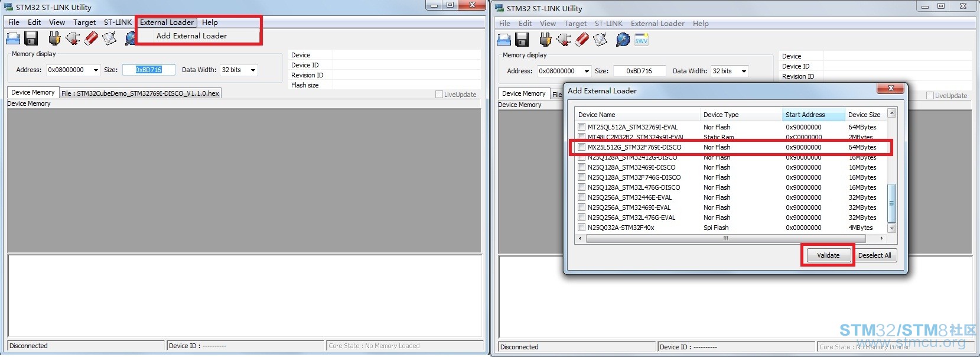Click Validate button in loader dialog

(828, 255)
